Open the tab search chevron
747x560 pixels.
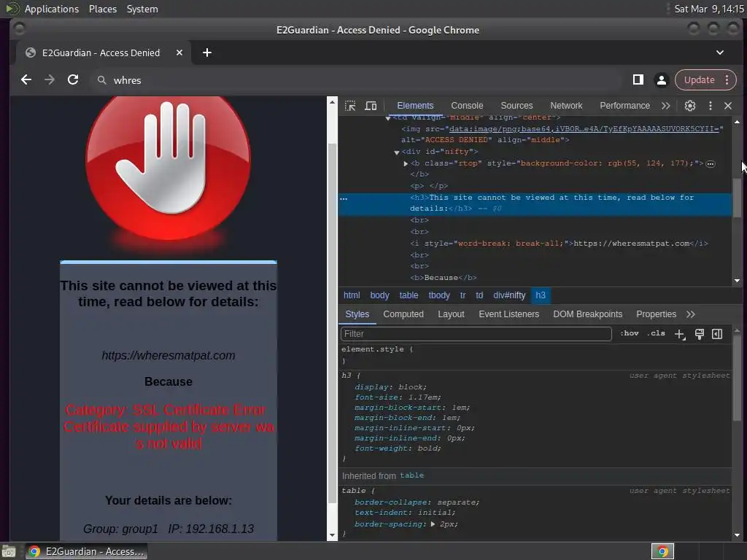720,52
